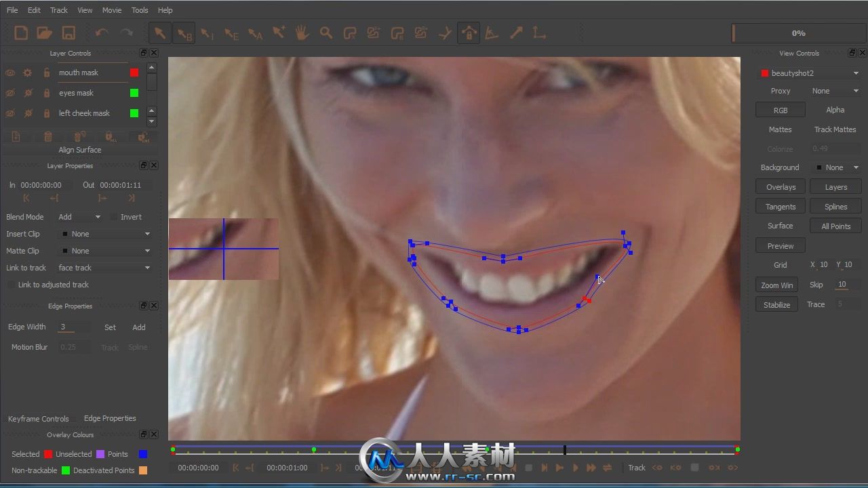The width and height of the screenshot is (868, 488).
Task: Click the Open Project folder icon
Action: pyautogui.click(x=45, y=33)
